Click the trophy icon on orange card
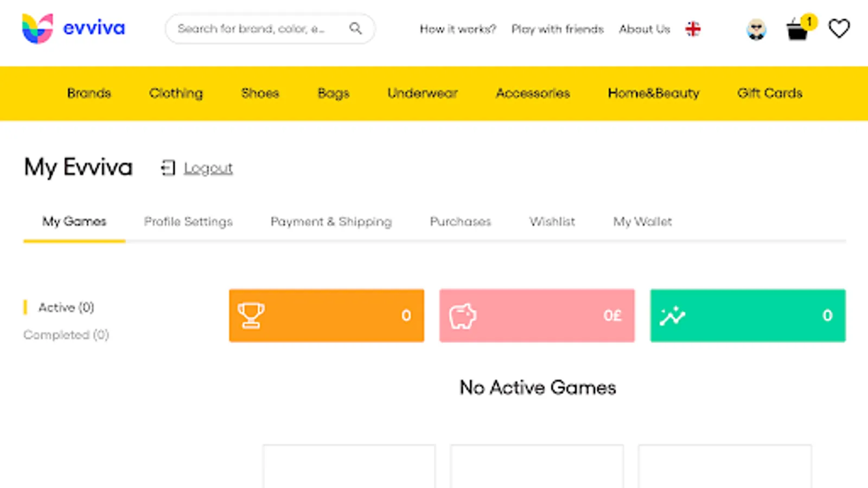 251,315
